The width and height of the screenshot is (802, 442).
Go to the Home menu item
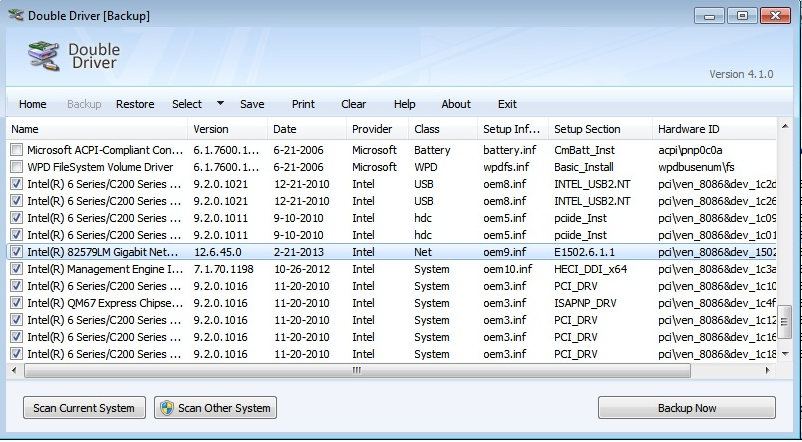click(x=32, y=104)
